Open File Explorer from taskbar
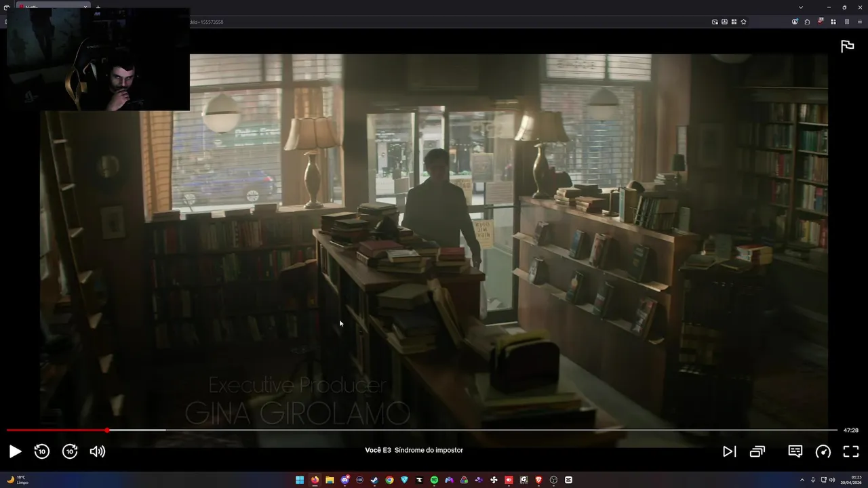 pyautogui.click(x=330, y=480)
